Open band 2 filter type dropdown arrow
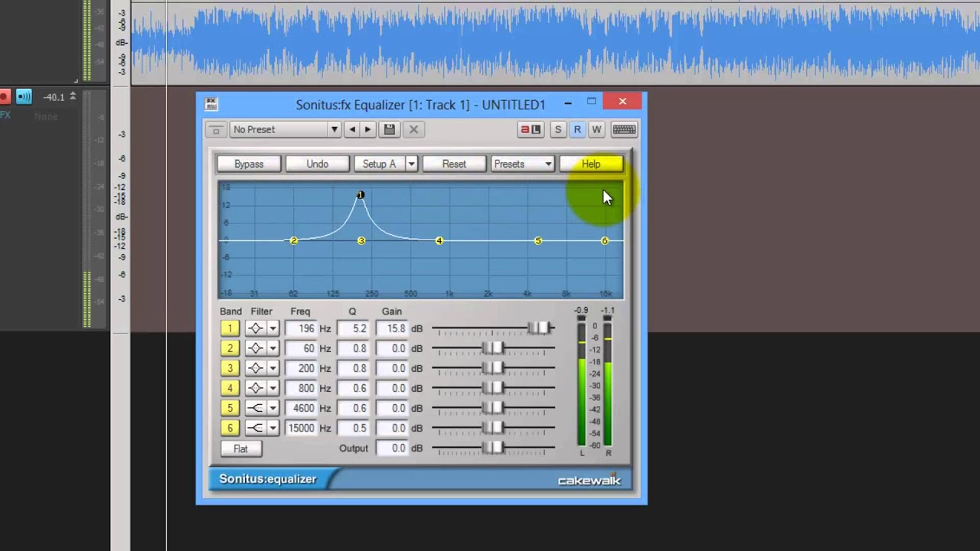980x551 pixels. click(x=273, y=348)
